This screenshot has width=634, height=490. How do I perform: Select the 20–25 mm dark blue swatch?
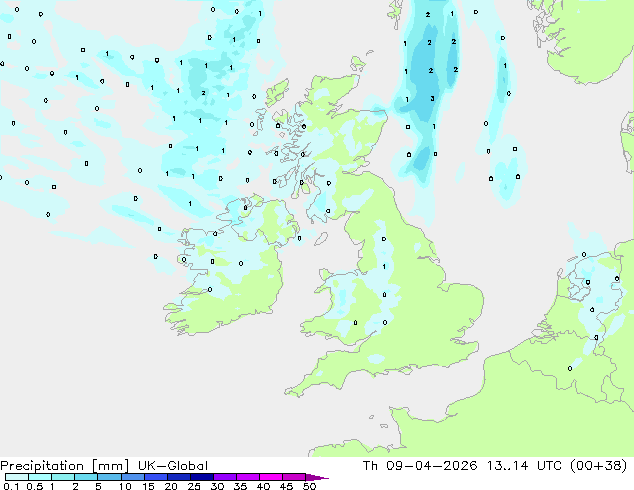[x=178, y=477]
